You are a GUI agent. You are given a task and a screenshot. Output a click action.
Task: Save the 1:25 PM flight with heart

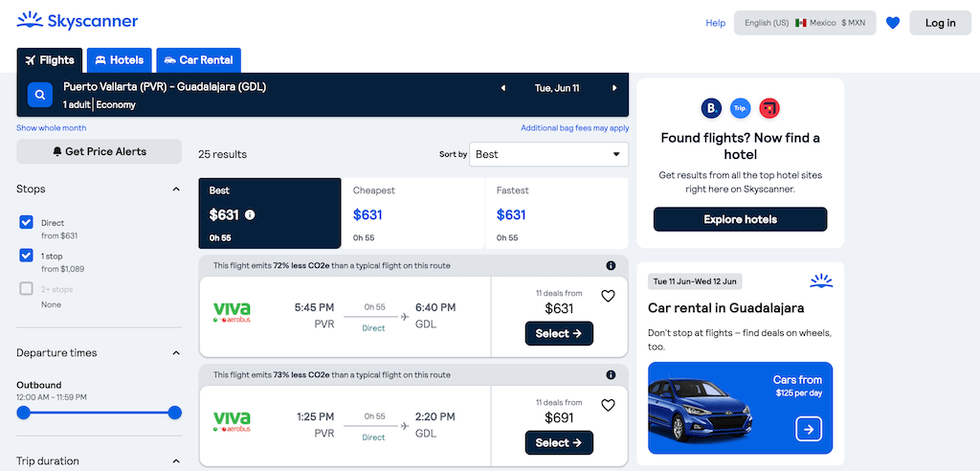(x=608, y=405)
